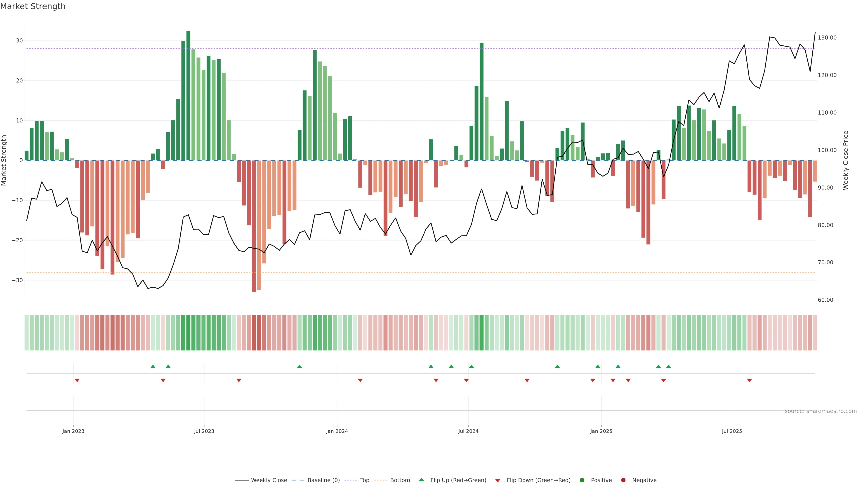Image resolution: width=868 pixels, height=488 pixels.
Task: Click the last flip down marker after Jul 2025
Action: 749,380
